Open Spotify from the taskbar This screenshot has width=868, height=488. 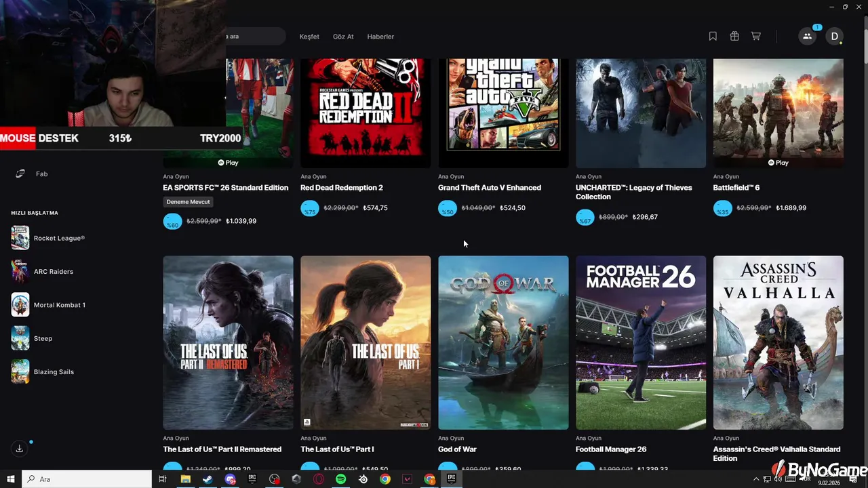click(x=341, y=479)
